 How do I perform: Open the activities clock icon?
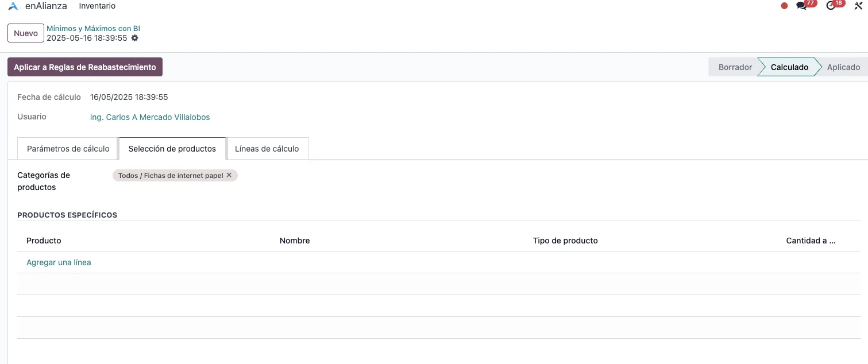coord(831,6)
